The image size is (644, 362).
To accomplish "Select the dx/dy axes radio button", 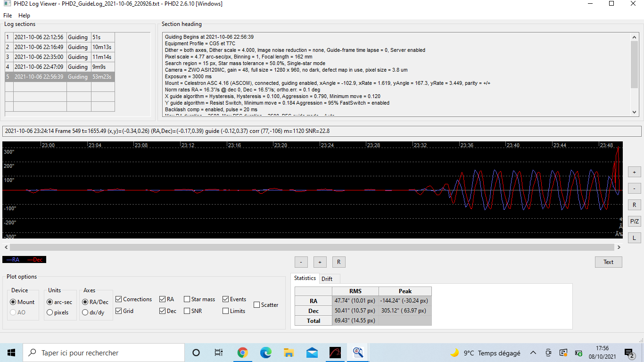I will [93, 313].
